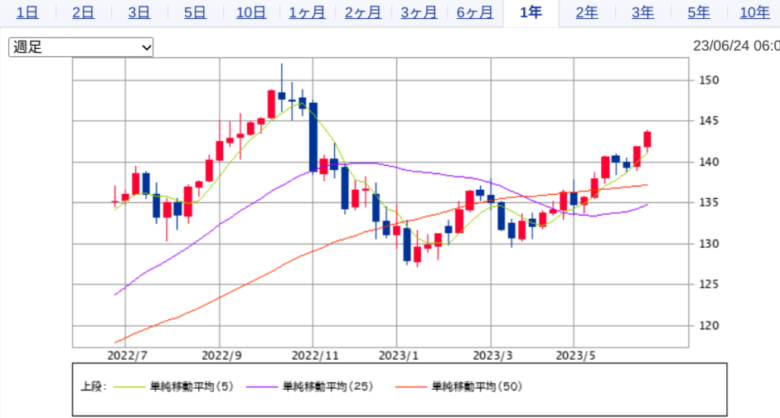
Task: Click the 120 price axis label
Action: click(x=708, y=325)
